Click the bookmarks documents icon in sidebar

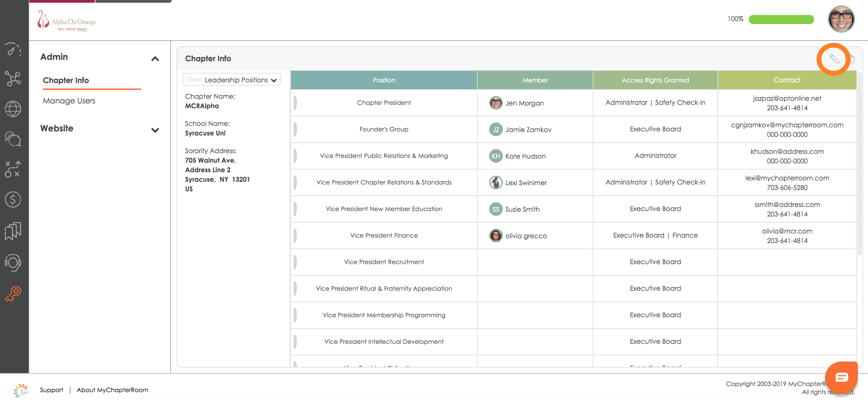pyautogui.click(x=13, y=231)
